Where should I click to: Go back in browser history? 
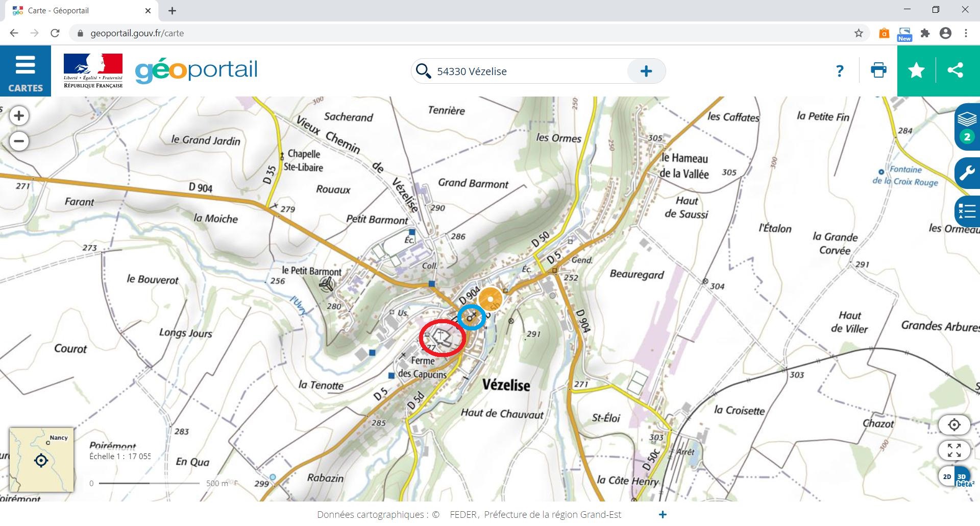click(14, 33)
